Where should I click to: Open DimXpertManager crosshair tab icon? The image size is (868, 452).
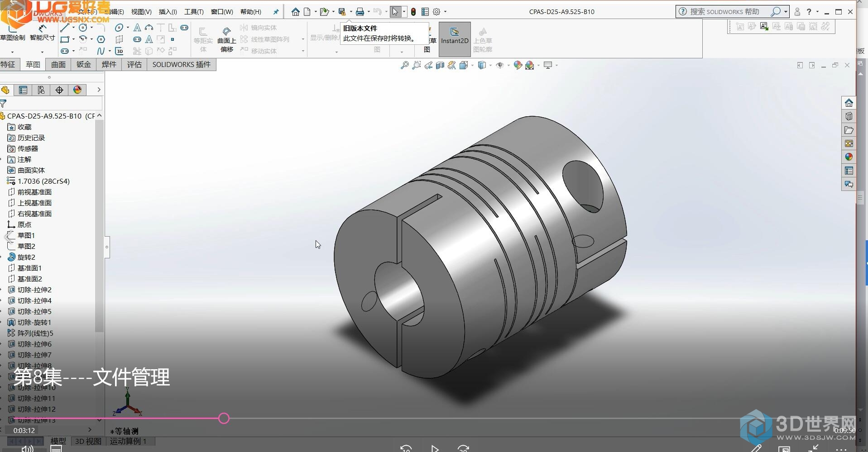[x=59, y=90]
